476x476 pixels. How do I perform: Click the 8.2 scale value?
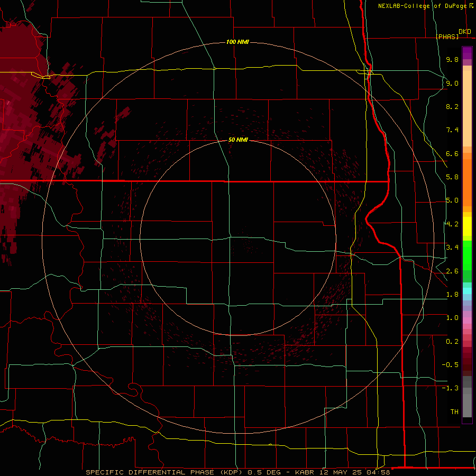click(452, 106)
